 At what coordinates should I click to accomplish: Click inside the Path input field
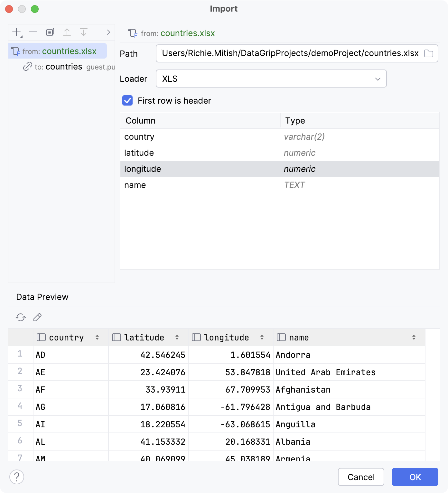[290, 53]
